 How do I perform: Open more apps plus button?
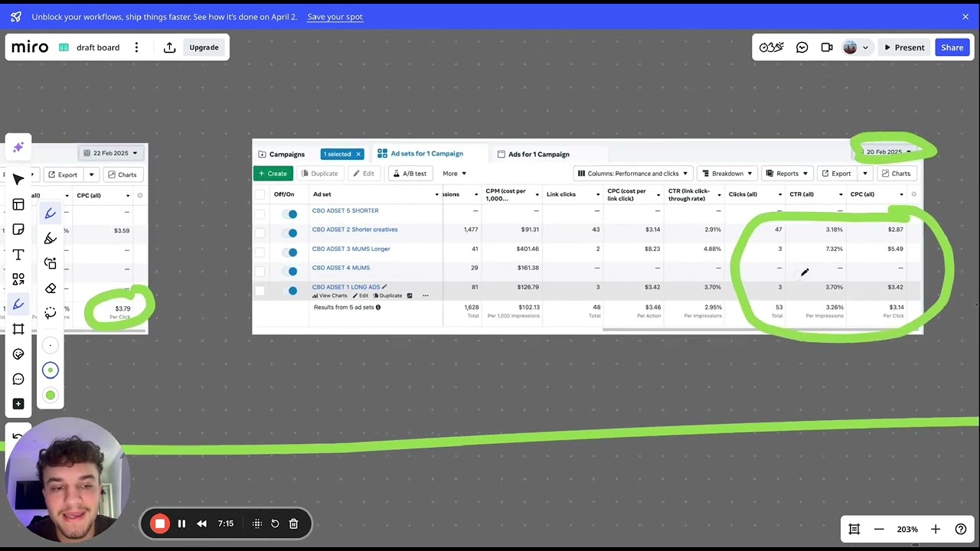[18, 403]
